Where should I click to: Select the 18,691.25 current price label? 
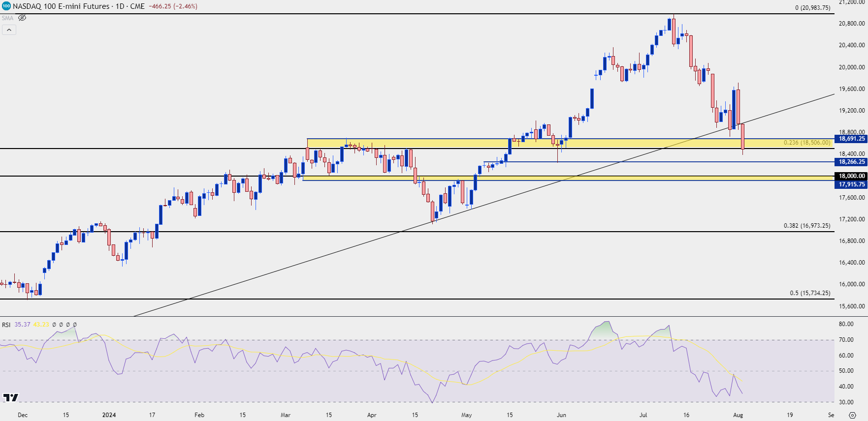pos(851,139)
